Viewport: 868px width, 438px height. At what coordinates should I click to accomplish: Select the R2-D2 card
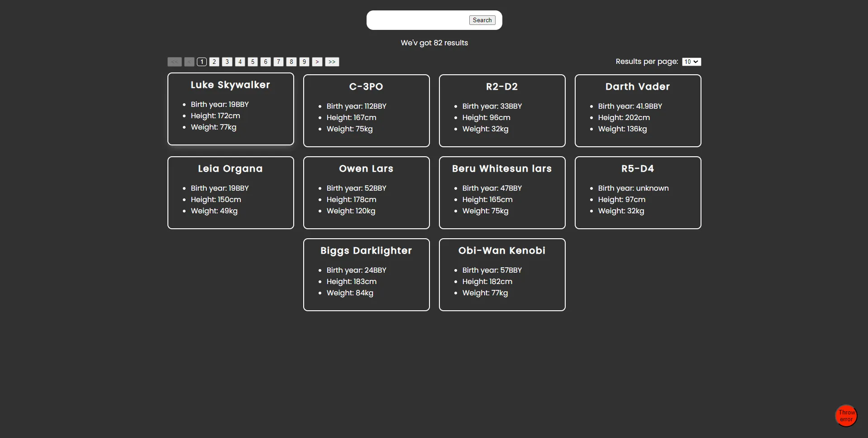(502, 111)
